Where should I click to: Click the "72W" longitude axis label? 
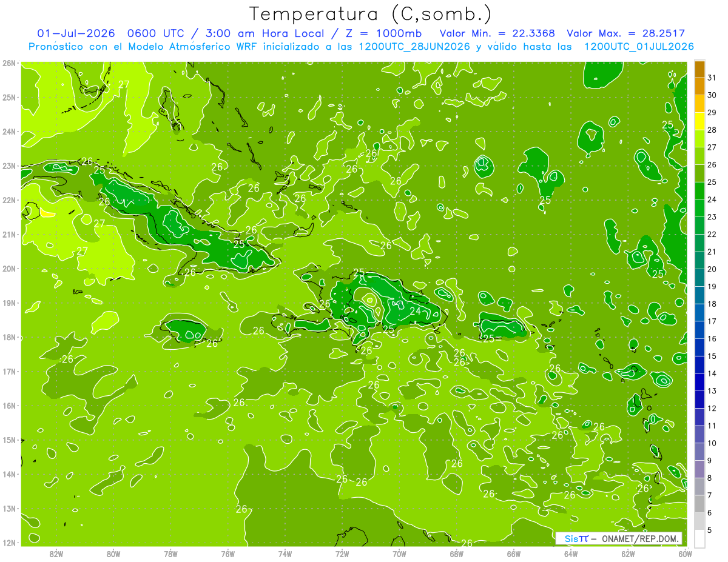pos(342,554)
